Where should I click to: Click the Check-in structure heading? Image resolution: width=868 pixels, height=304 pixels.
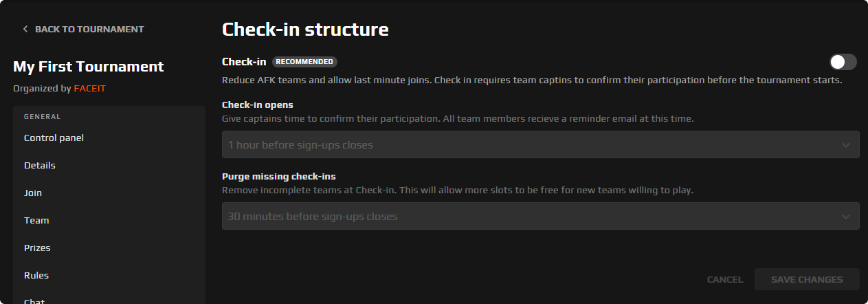(x=305, y=30)
